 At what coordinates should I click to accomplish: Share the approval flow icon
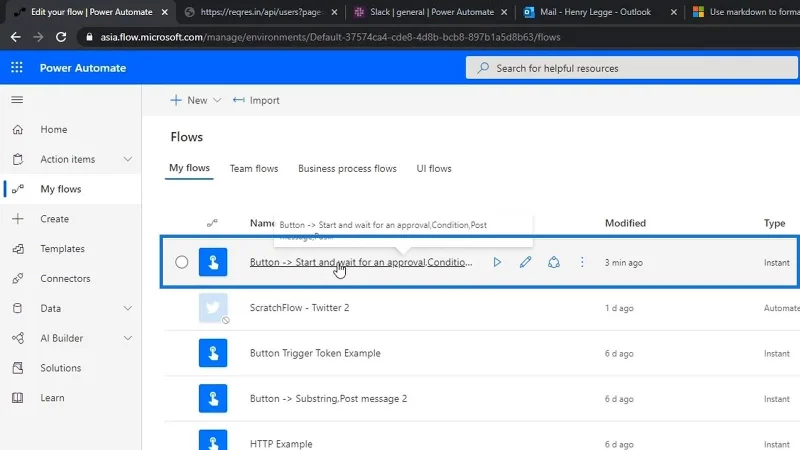pos(554,262)
